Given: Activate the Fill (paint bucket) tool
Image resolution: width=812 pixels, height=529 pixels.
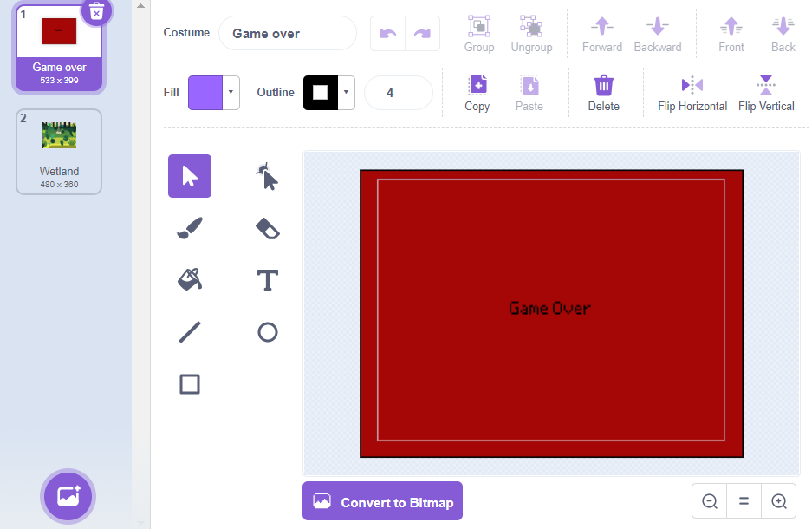Looking at the screenshot, I should coord(189,280).
